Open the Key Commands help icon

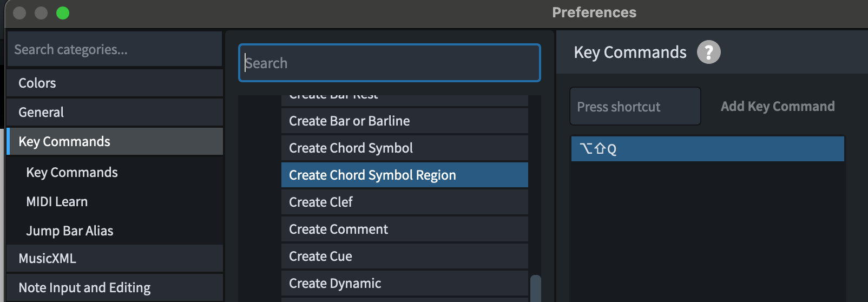point(708,52)
